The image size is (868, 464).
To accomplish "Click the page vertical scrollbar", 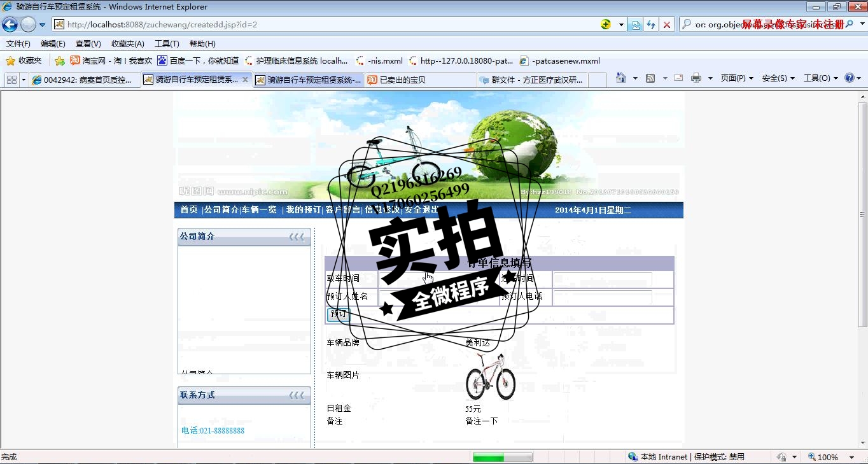I will coord(863,270).
